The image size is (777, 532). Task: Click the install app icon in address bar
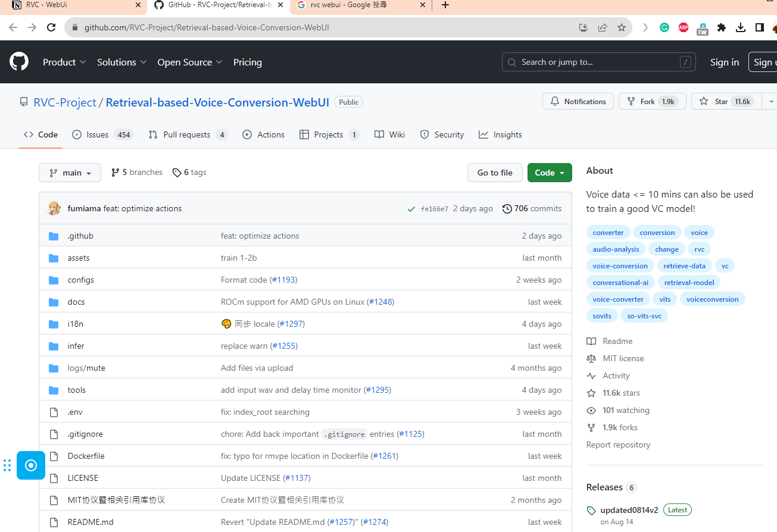[x=583, y=27]
